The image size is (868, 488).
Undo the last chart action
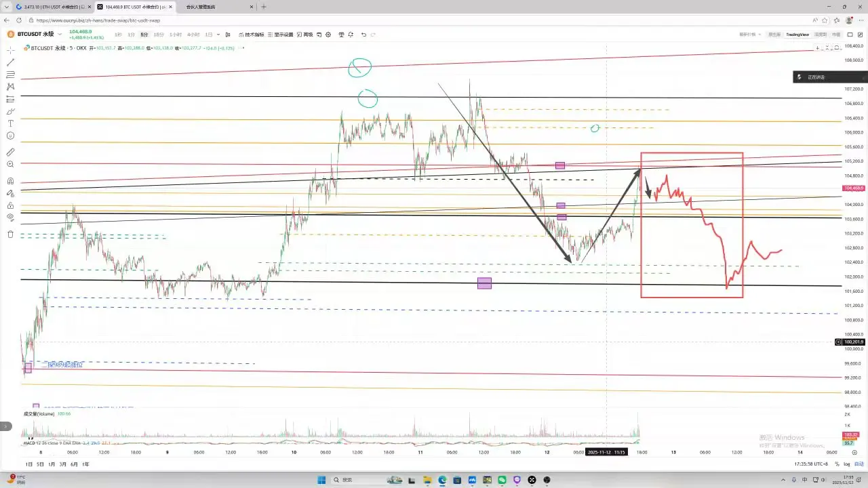(363, 35)
